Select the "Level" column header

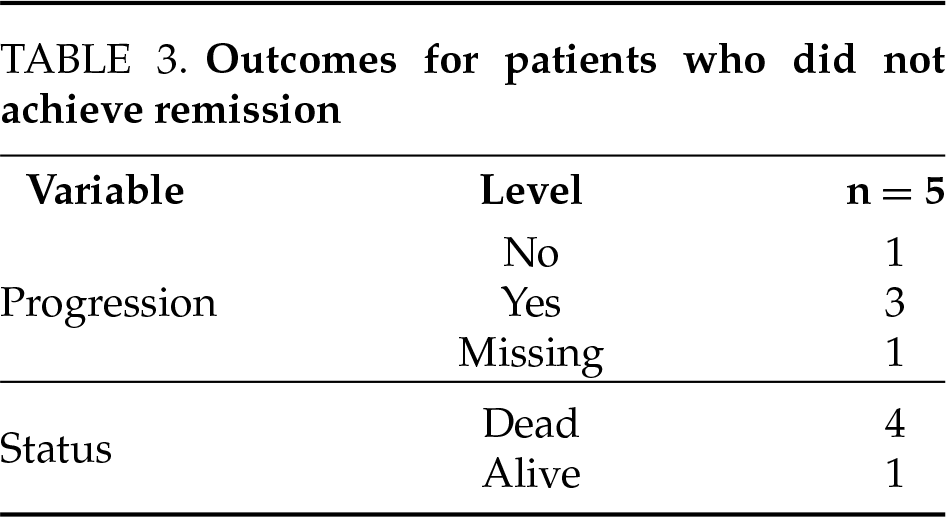[x=531, y=190]
